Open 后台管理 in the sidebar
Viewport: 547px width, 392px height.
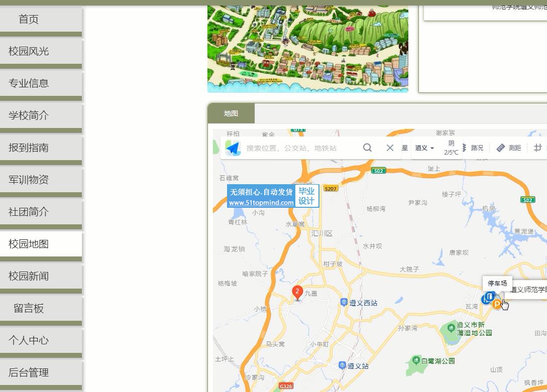click(x=41, y=372)
